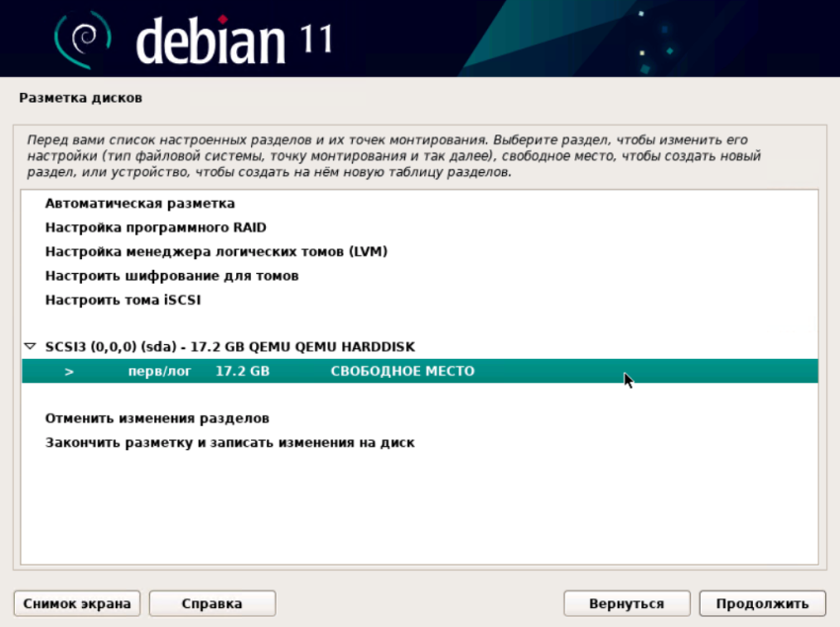The width and height of the screenshot is (840, 627).
Task: Open Настроить тома iSCSI entry
Action: pyautogui.click(x=123, y=300)
